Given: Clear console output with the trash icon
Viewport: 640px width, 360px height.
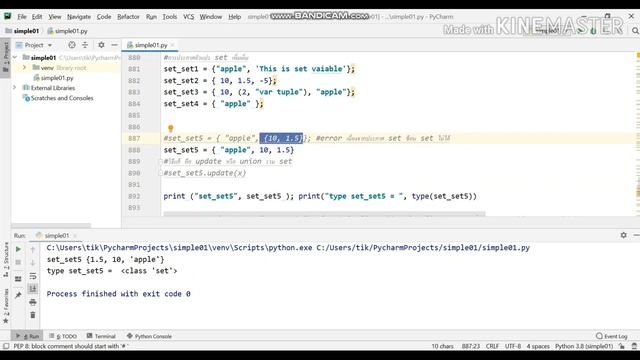Looking at the screenshot, I should [33, 315].
